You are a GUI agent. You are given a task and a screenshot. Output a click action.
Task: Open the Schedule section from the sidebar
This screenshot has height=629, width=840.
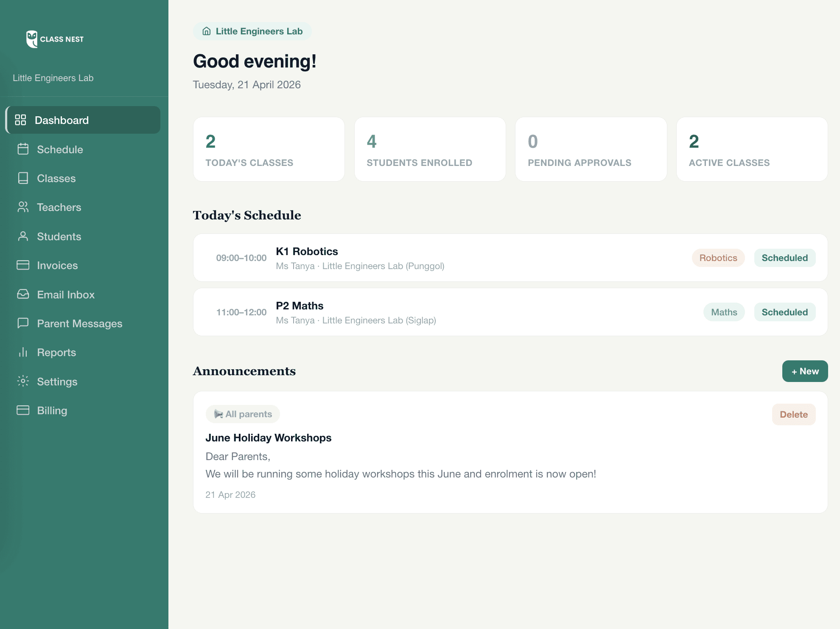coord(59,149)
